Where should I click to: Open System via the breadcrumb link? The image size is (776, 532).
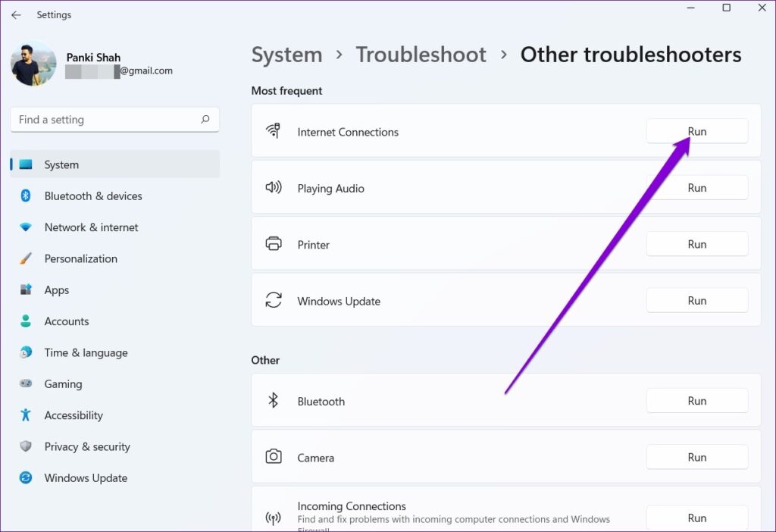click(286, 55)
